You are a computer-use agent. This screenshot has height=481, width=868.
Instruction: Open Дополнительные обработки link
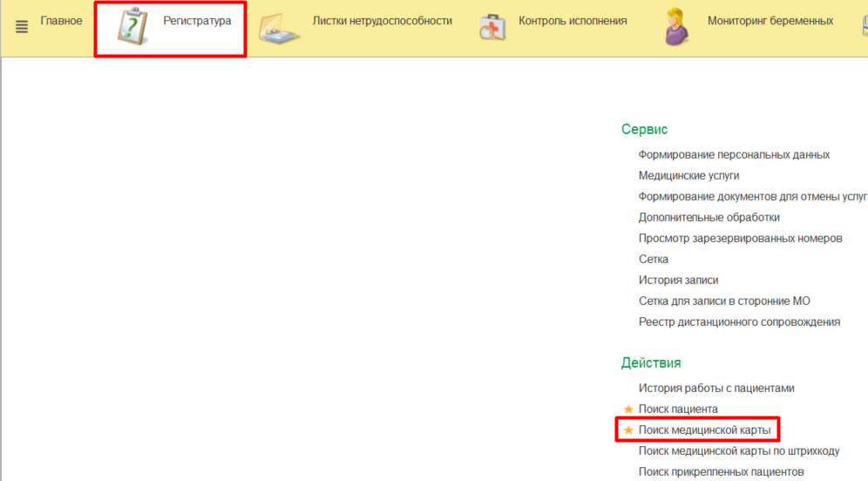point(709,217)
